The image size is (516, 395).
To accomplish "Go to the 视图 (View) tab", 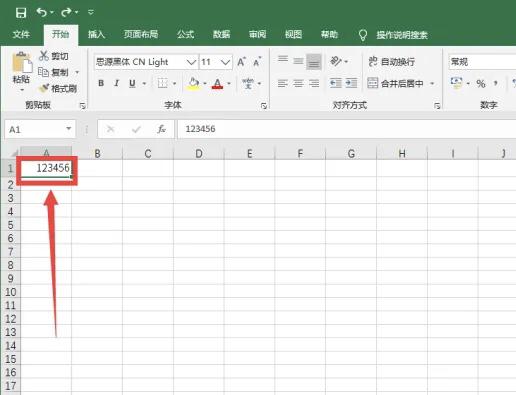I will (x=293, y=34).
